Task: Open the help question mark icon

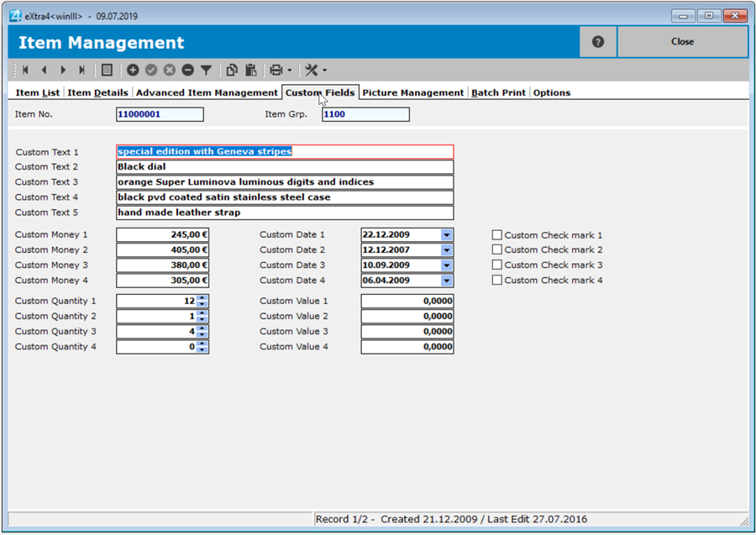Action: pos(598,41)
